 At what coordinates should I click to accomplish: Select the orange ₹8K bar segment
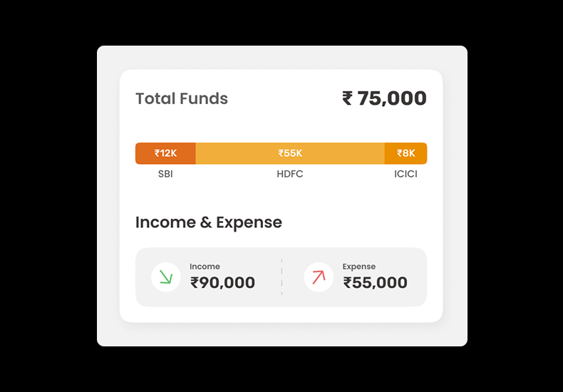(406, 153)
